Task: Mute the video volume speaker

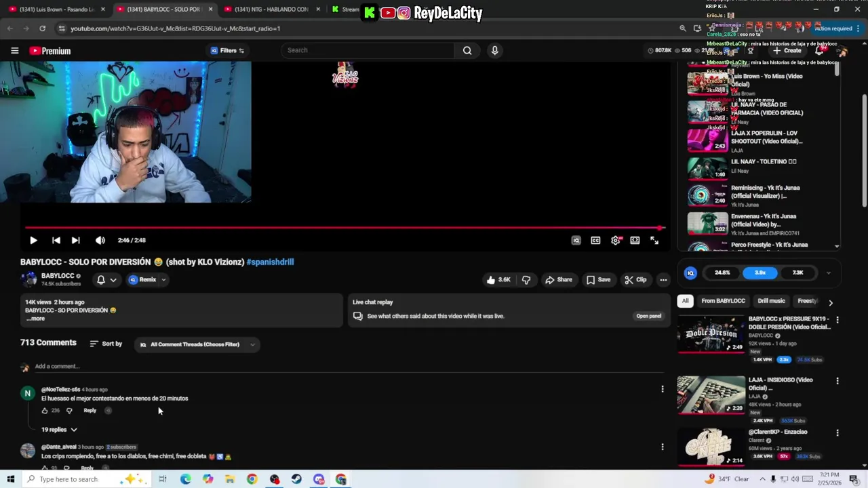Action: (x=100, y=240)
